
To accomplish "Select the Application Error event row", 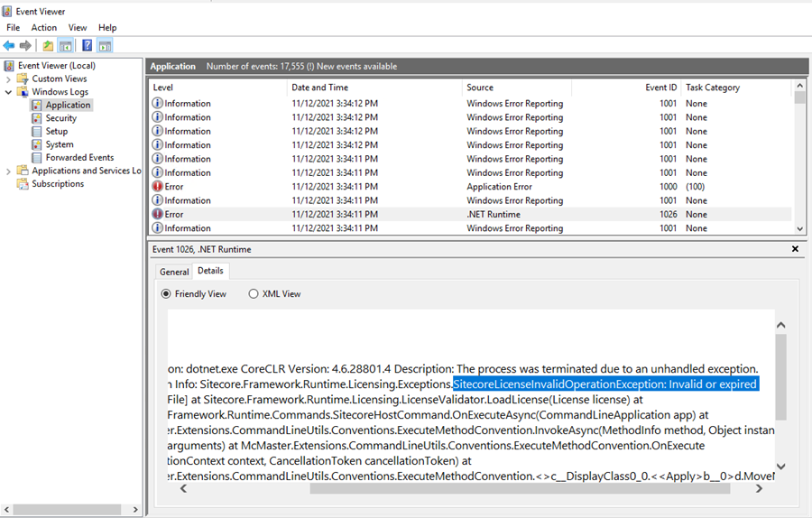I will pyautogui.click(x=469, y=187).
